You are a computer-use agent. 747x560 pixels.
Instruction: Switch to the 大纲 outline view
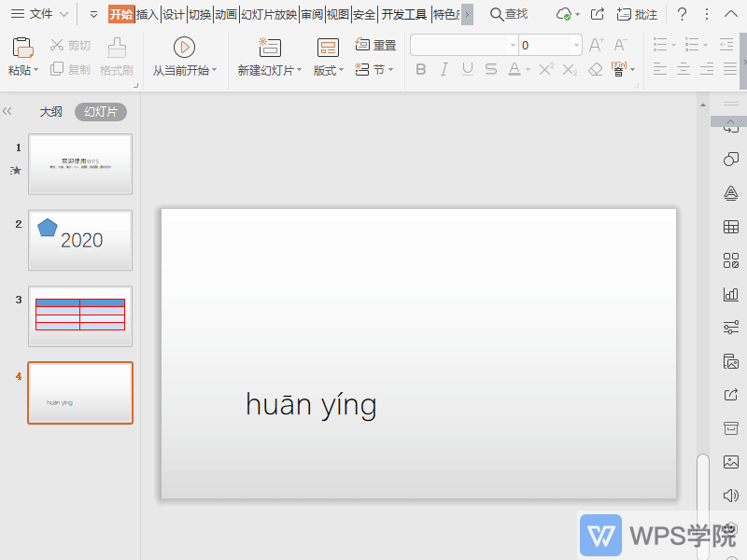(x=50, y=112)
